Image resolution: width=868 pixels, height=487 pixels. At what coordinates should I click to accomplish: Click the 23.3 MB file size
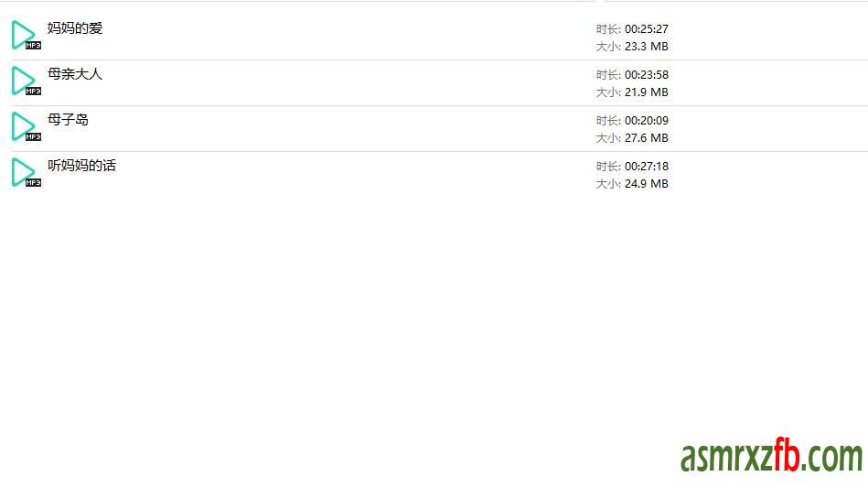[646, 47]
